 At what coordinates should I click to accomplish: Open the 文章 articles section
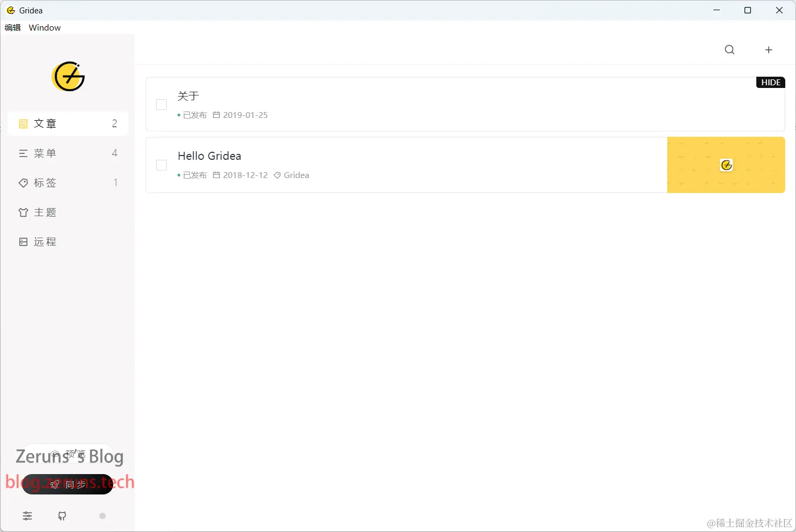click(x=68, y=123)
